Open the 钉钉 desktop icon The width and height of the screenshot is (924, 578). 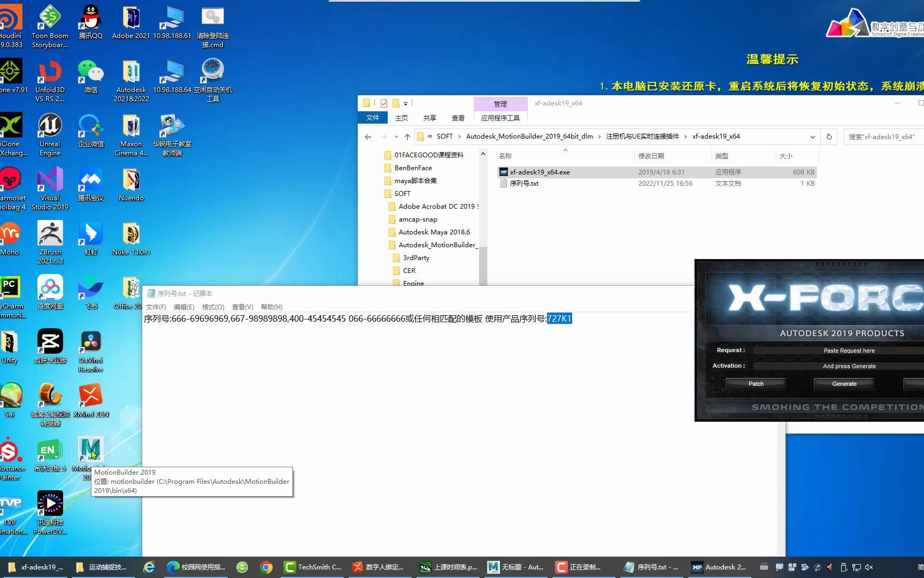(x=90, y=238)
